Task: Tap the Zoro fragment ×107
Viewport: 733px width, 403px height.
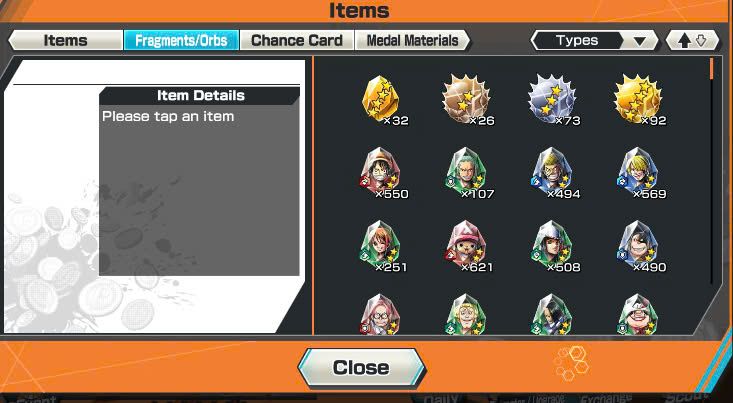Action: 467,173
